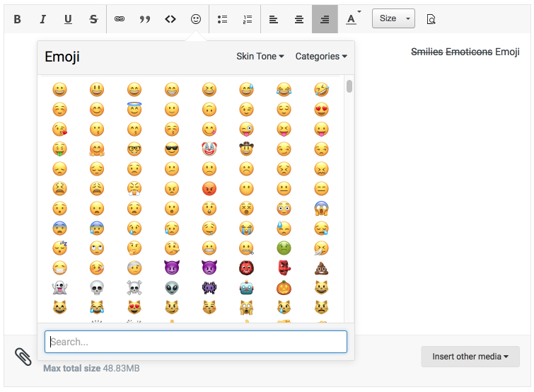Pick the heart eyes face emoji
This screenshot has width=534, height=392.
[321, 110]
